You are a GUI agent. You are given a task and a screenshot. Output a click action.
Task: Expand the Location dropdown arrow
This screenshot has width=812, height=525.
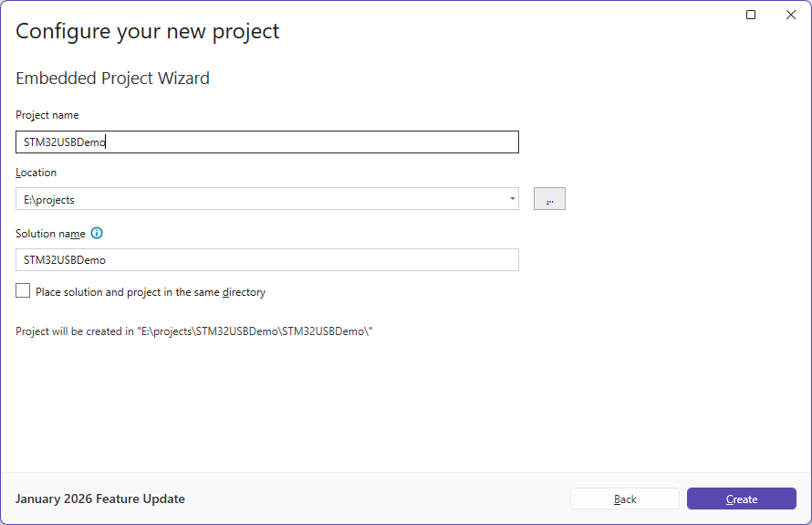click(x=513, y=199)
